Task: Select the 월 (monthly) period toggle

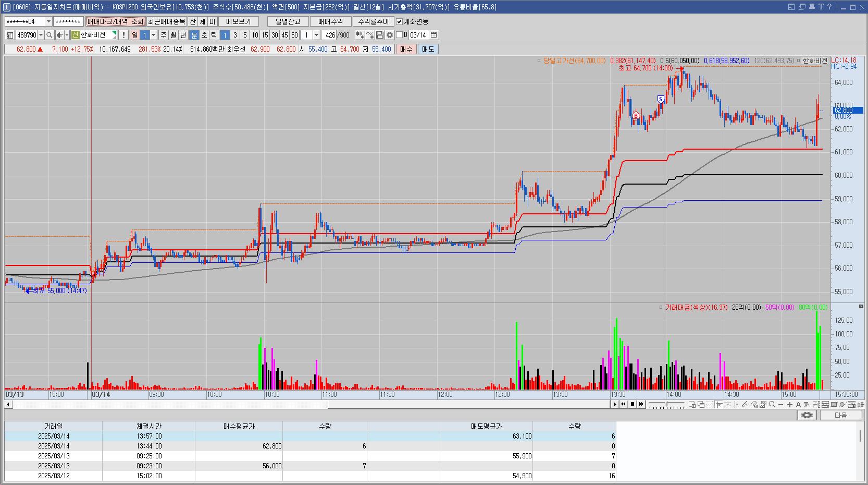Action: tap(173, 35)
